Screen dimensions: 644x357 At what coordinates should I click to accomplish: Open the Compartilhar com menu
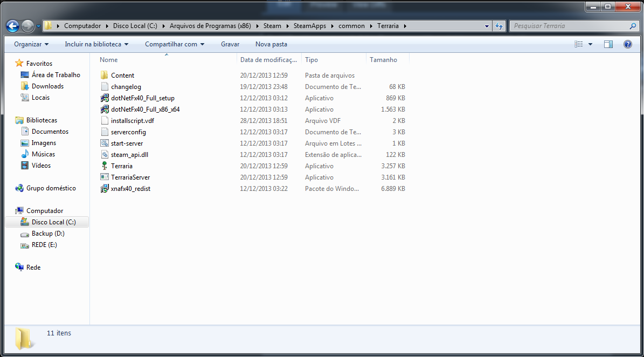(x=175, y=44)
